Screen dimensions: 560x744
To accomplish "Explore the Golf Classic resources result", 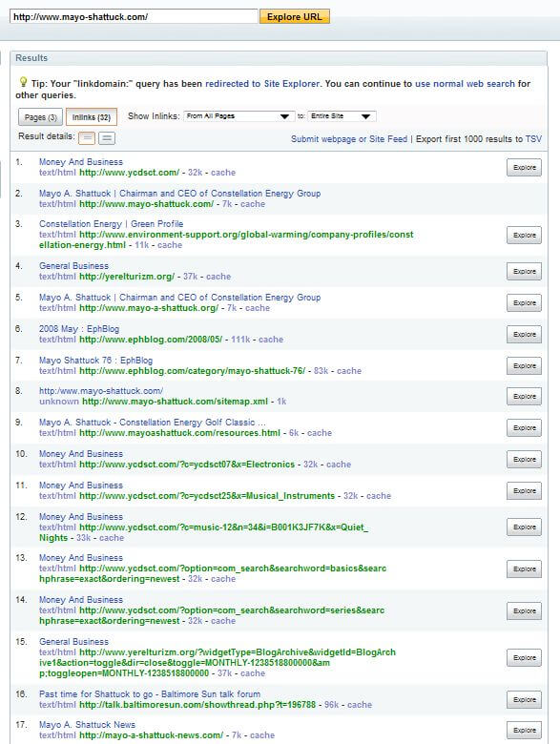I will [524, 427].
